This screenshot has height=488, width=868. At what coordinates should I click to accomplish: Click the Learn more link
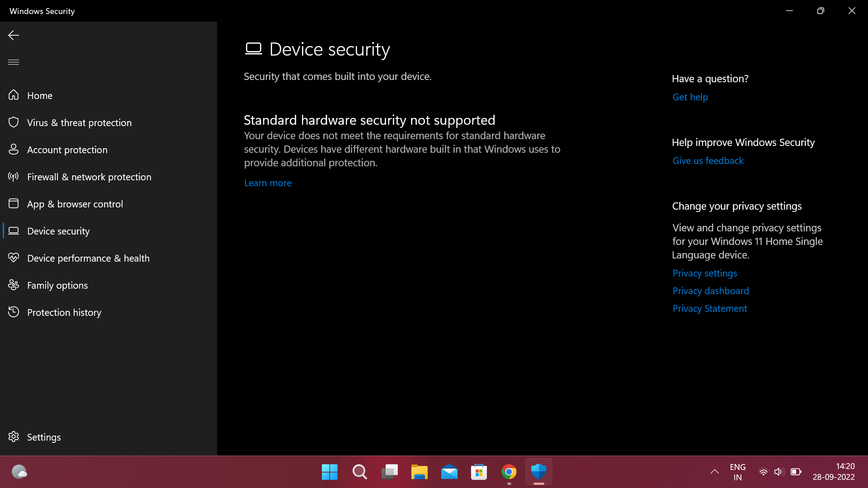268,183
